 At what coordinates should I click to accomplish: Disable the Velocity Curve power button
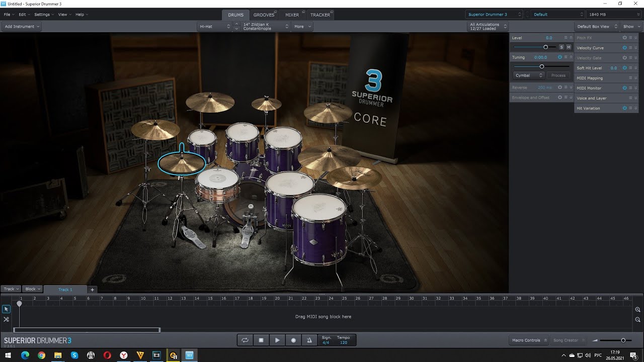pyautogui.click(x=624, y=48)
